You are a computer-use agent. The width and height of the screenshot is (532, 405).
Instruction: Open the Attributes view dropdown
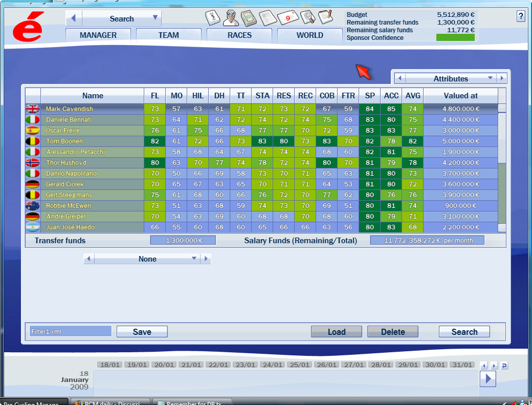490,78
